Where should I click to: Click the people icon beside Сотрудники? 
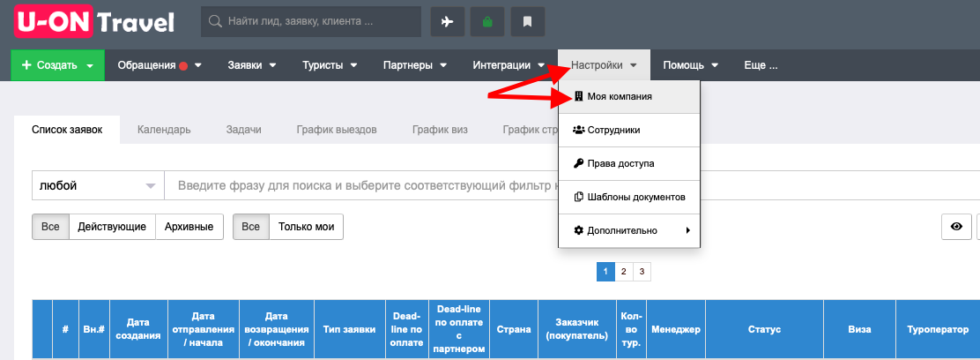tap(578, 131)
